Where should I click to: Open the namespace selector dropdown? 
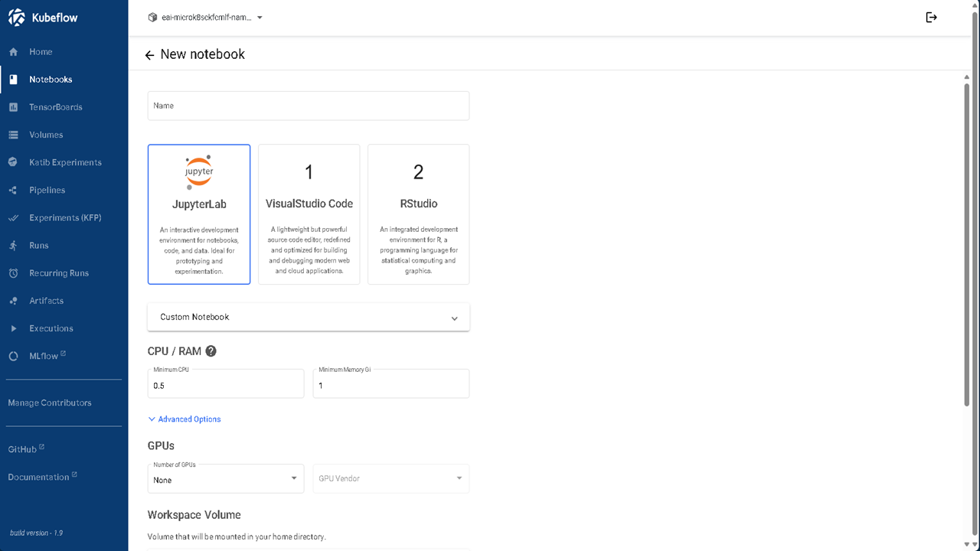205,18
